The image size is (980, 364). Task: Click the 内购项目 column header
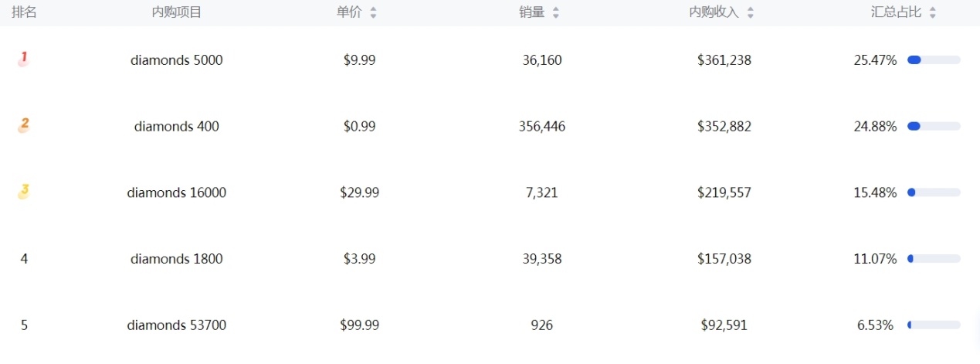pyautogui.click(x=177, y=12)
